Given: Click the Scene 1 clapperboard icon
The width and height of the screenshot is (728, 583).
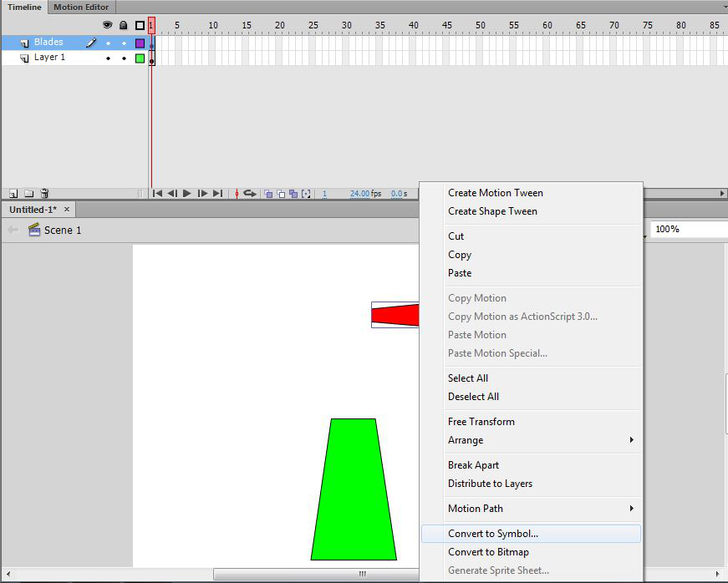Looking at the screenshot, I should [34, 230].
